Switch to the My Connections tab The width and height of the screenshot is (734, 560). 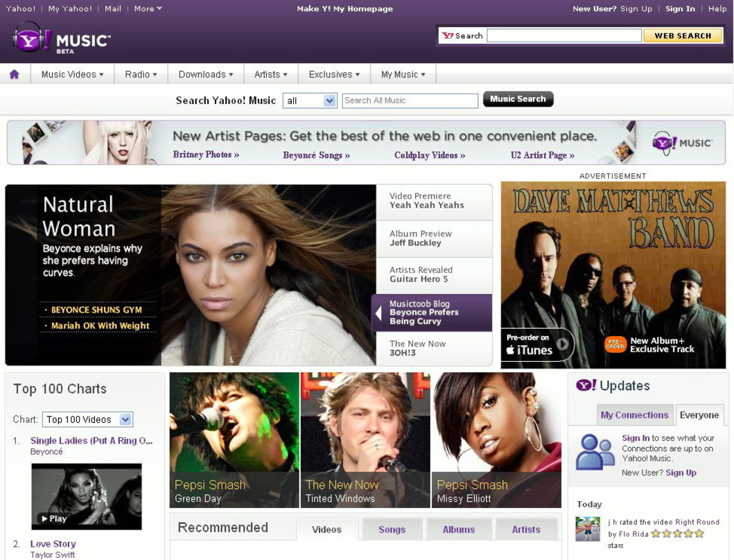[x=634, y=415]
